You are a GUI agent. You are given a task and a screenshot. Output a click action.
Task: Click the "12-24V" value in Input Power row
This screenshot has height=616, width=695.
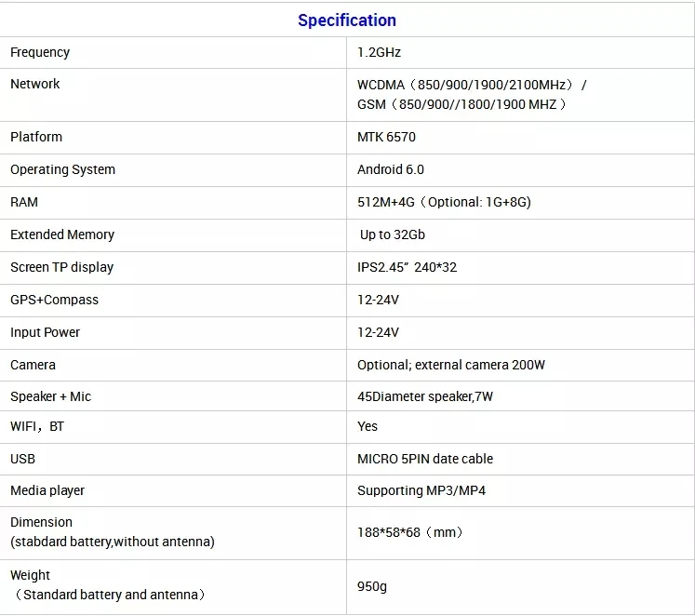click(x=378, y=332)
